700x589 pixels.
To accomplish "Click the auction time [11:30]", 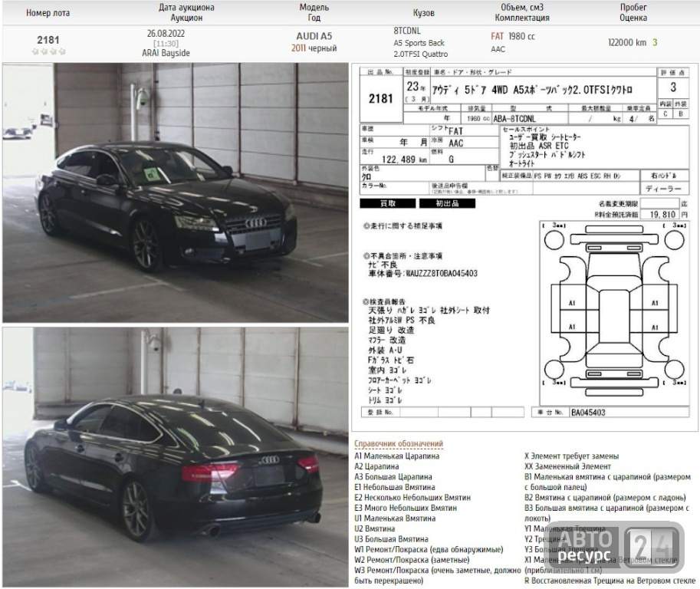I will click(x=166, y=43).
